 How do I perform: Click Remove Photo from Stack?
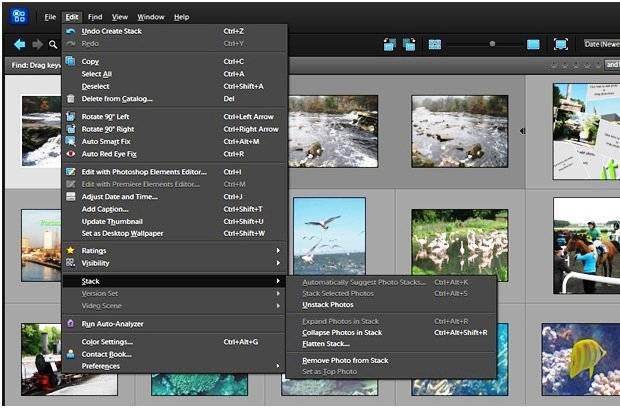(345, 360)
